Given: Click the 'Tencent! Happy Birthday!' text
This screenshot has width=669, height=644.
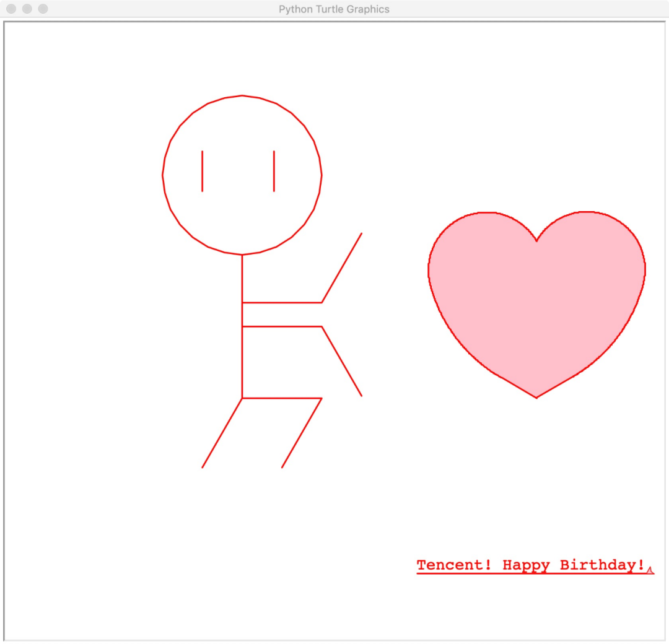Looking at the screenshot, I should [530, 565].
